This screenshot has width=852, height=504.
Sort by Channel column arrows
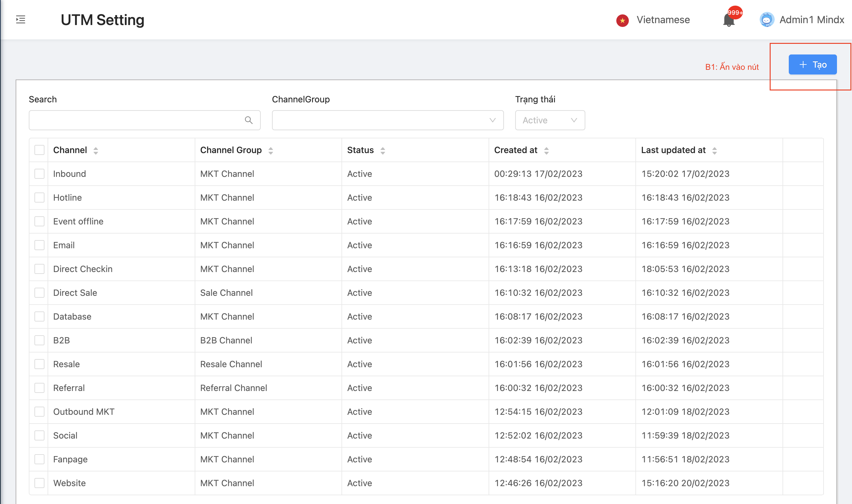pos(96,151)
